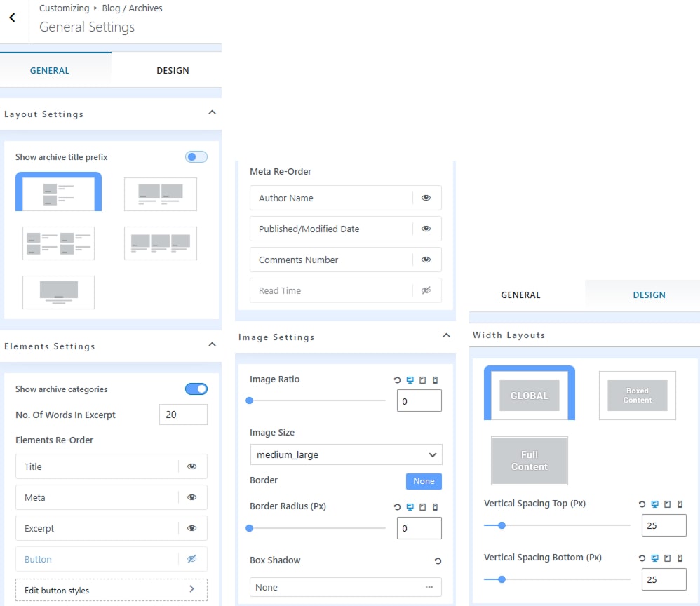Viewport: 700px width, 606px height.
Task: Open the Image Size dropdown
Action: click(346, 454)
